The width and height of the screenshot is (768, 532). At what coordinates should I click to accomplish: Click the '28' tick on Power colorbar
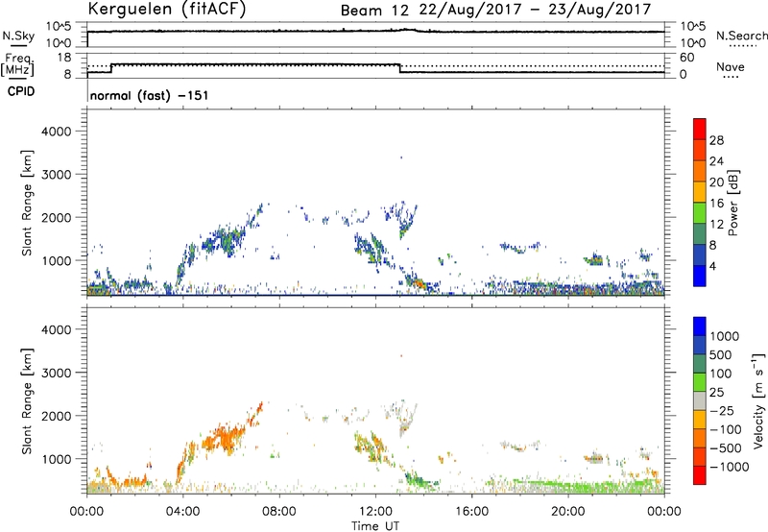(716, 140)
